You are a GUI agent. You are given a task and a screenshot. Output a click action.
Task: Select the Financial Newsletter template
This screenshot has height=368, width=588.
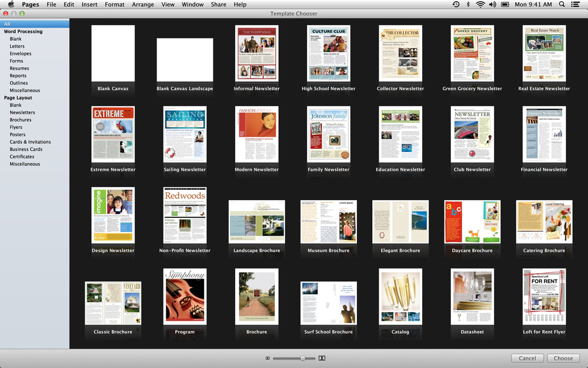544,134
